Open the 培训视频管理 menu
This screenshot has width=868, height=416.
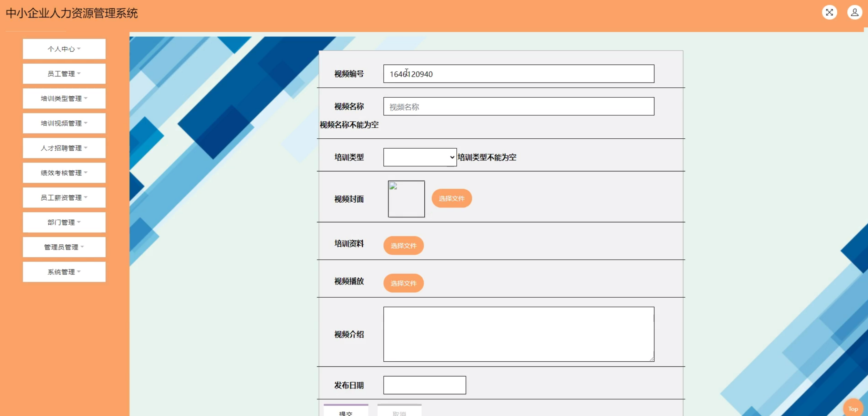[64, 123]
